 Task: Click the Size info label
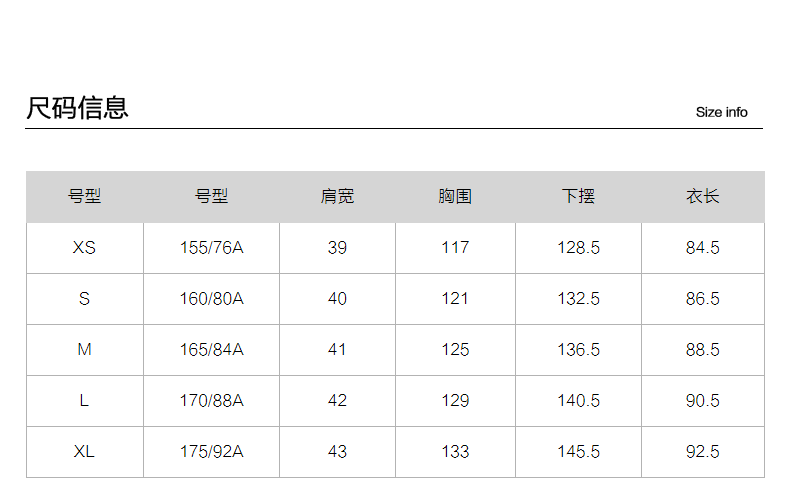click(x=721, y=112)
